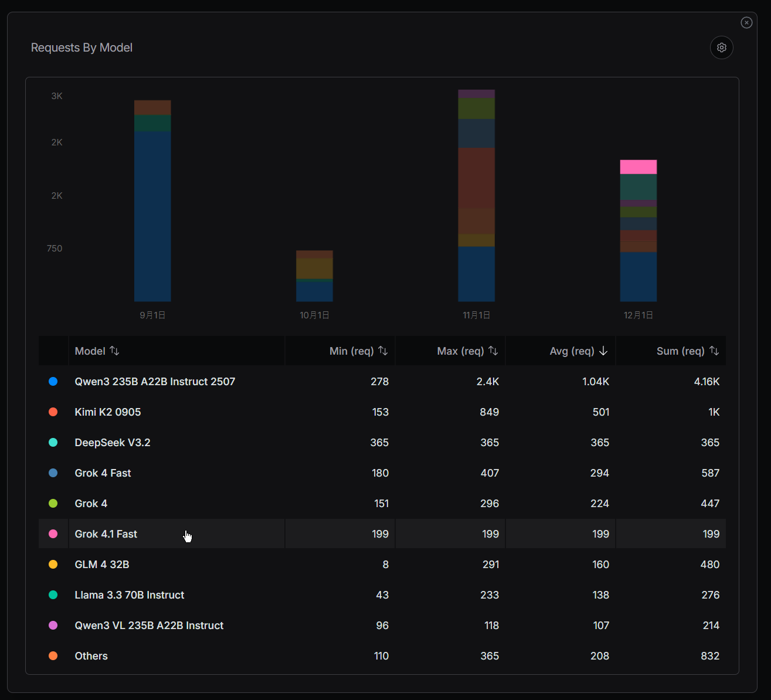
Task: Click Grok 4 Min value 151
Action: point(382,503)
